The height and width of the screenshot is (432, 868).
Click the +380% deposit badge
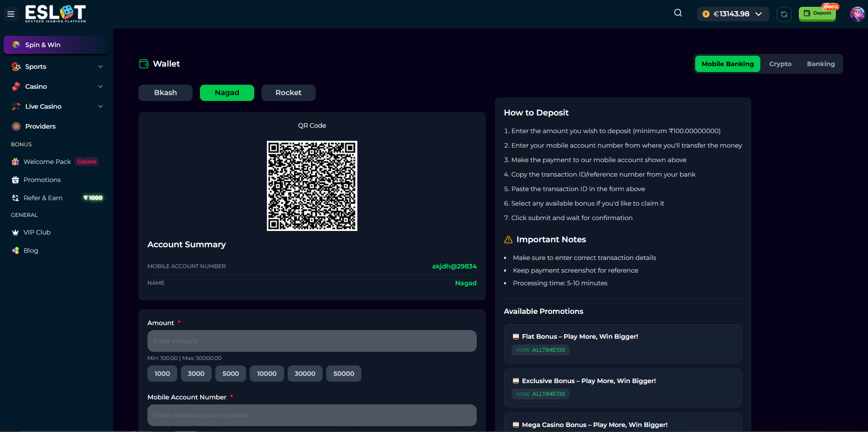coord(830,7)
